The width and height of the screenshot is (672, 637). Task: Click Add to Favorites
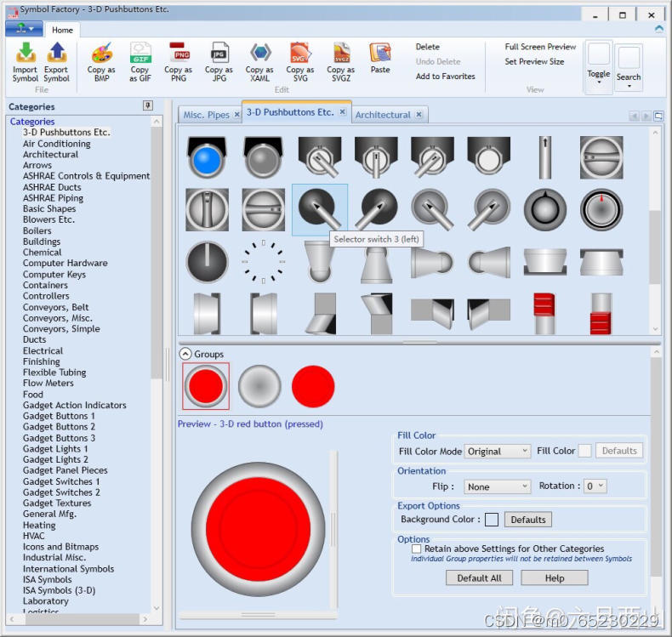[x=445, y=77]
